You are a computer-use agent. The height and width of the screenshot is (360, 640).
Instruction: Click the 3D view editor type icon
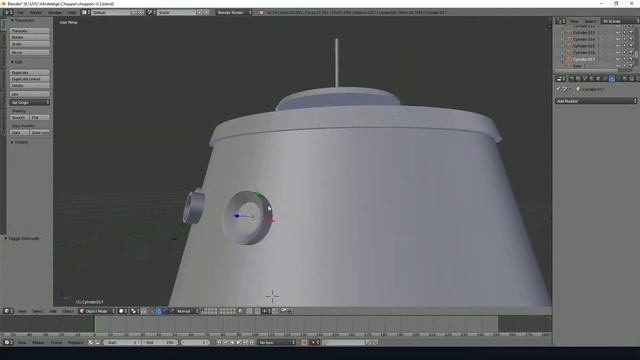(8, 311)
